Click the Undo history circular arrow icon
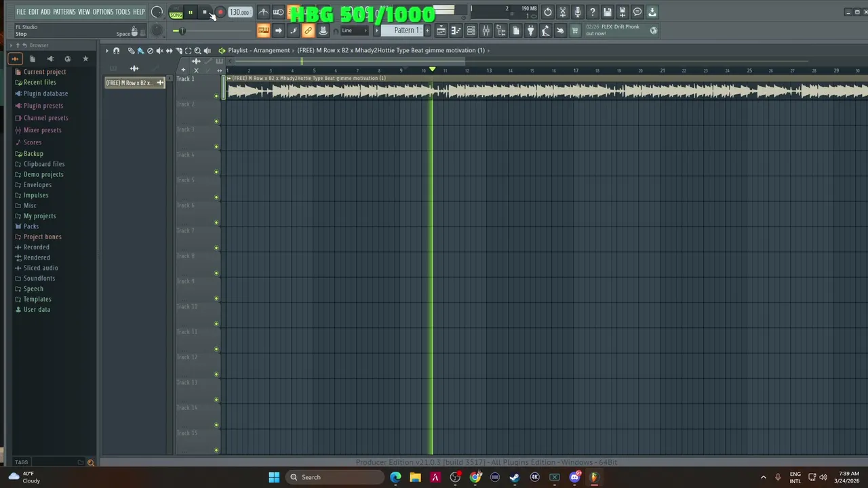The width and height of the screenshot is (868, 488). click(548, 12)
